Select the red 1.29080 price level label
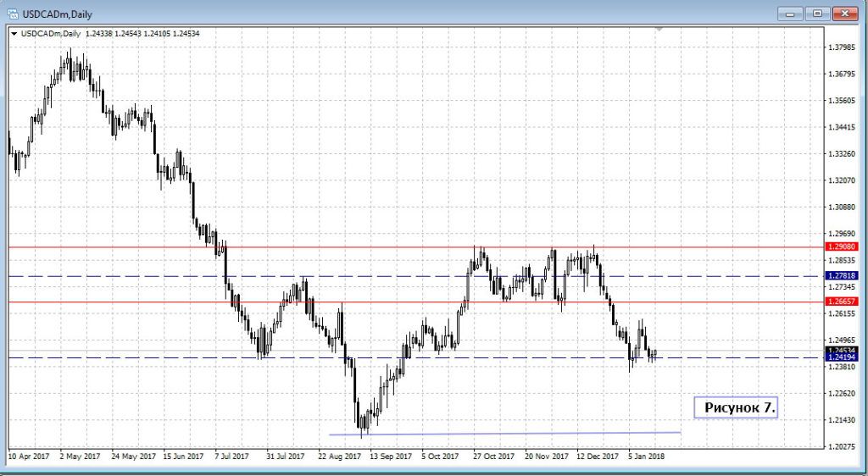This screenshot has width=868, height=476. tap(841, 247)
